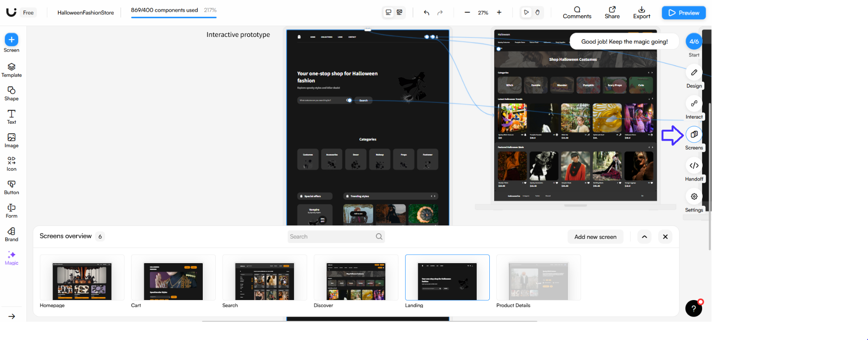The height and width of the screenshot is (340, 868).
Task: Expand the left sidebar arrow
Action: 12,316
